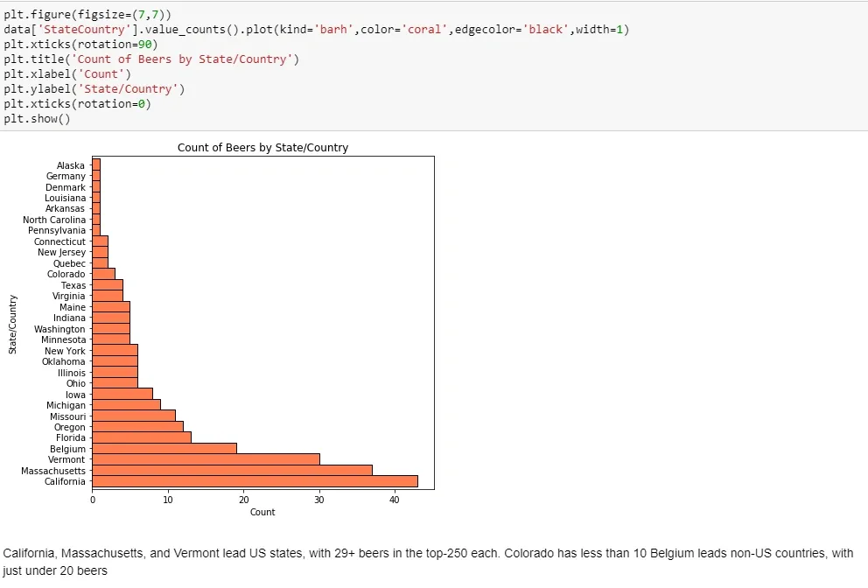
Task: Click the plt.title code line
Action: (151, 59)
